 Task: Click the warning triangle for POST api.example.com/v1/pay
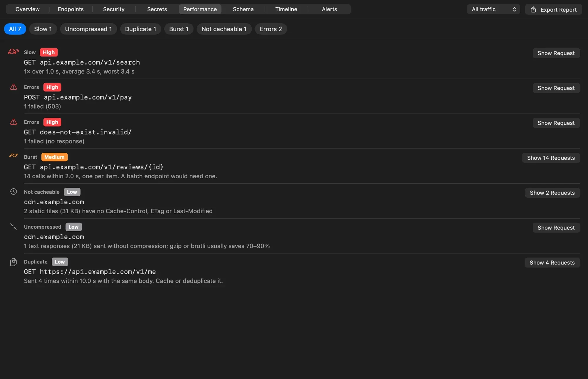coord(14,87)
